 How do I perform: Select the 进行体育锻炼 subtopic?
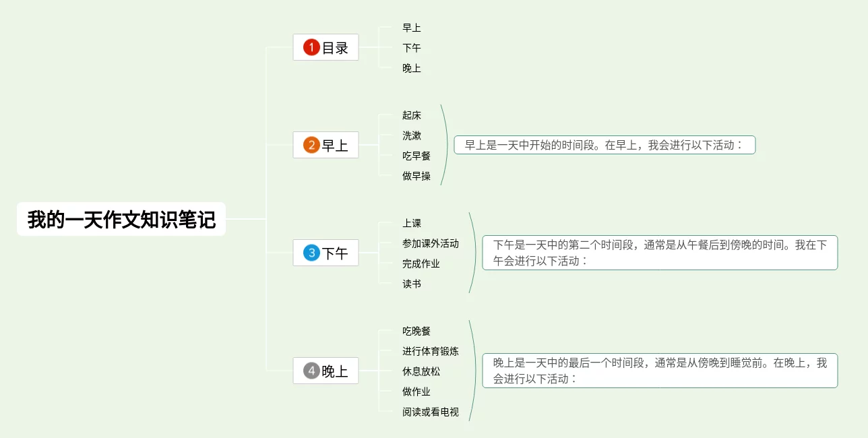(x=431, y=351)
